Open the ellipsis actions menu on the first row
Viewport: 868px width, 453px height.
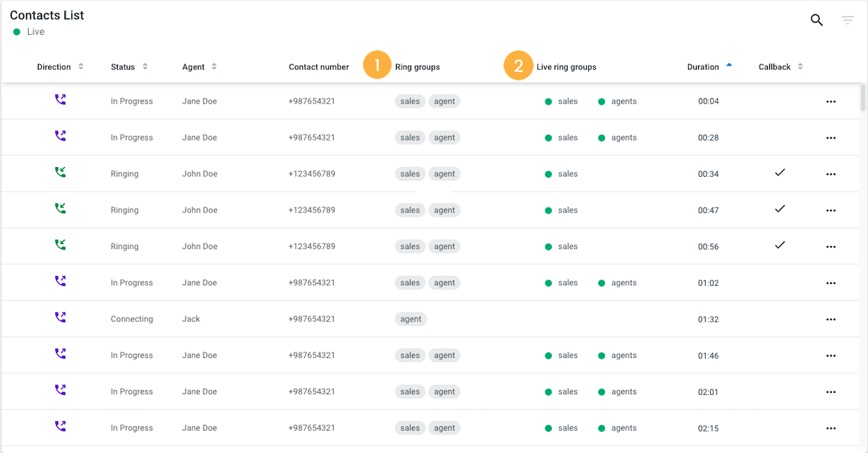pyautogui.click(x=831, y=101)
